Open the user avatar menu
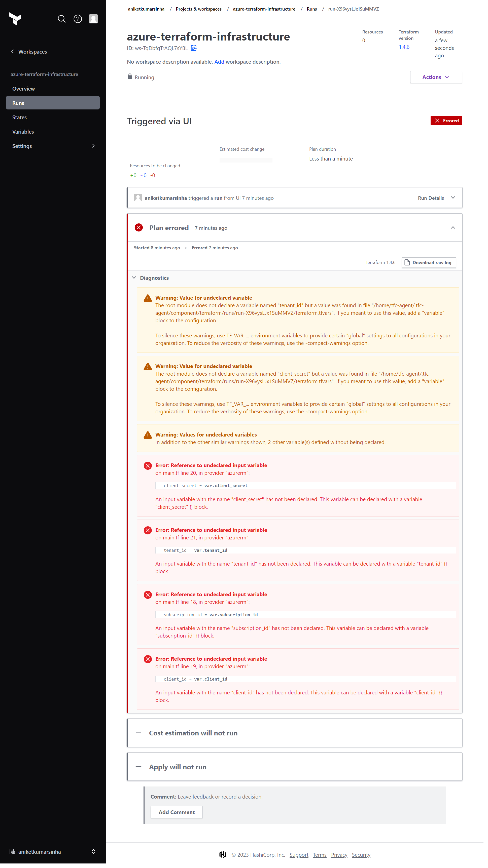The height and width of the screenshot is (868, 488). click(94, 19)
